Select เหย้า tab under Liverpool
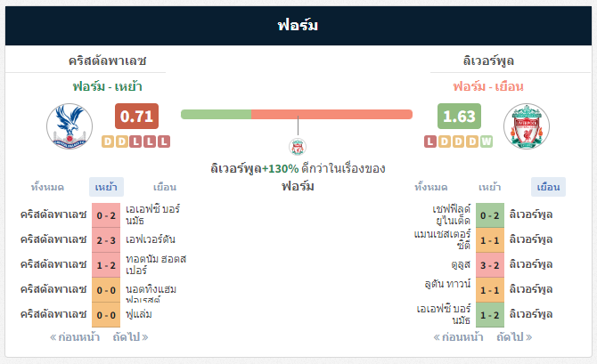 [x=490, y=187]
